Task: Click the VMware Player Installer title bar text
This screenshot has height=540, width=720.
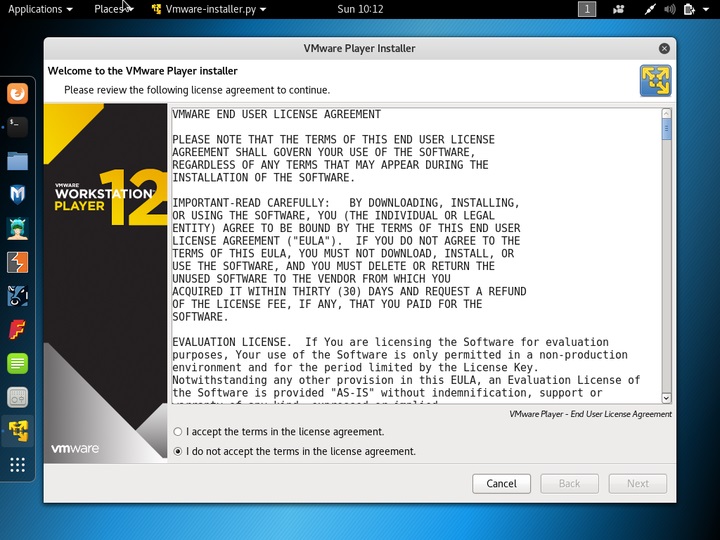Action: [x=360, y=49]
